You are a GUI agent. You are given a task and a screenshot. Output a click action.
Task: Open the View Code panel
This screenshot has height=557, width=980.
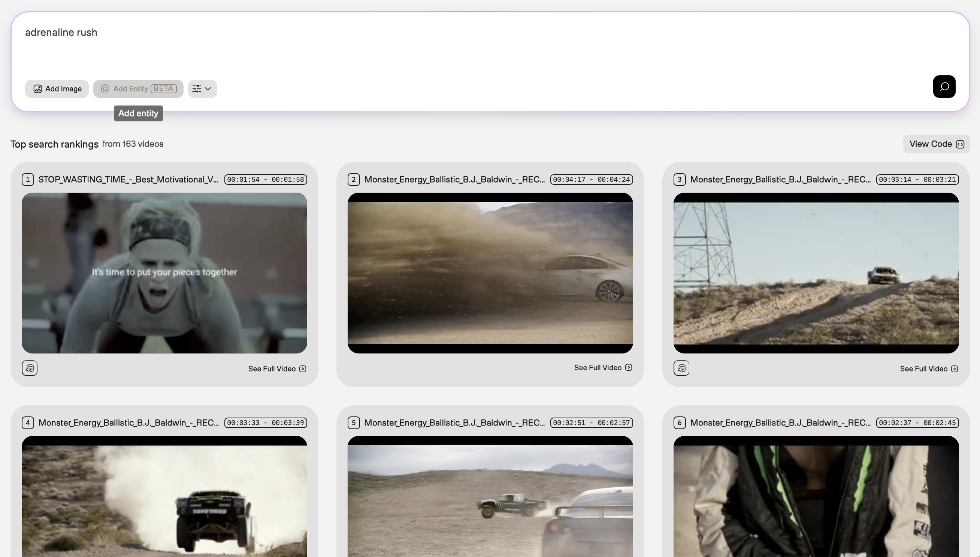tap(936, 144)
